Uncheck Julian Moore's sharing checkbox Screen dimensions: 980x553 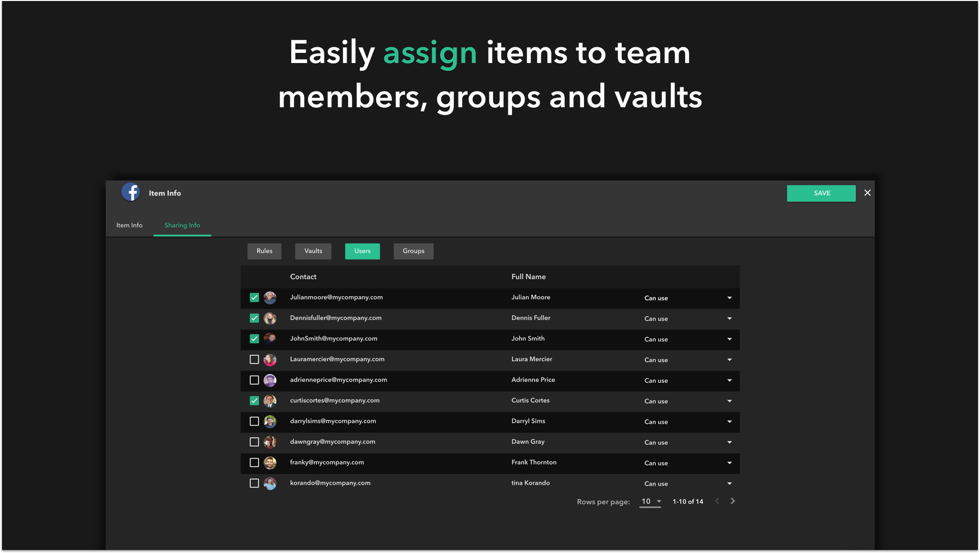[x=254, y=297]
